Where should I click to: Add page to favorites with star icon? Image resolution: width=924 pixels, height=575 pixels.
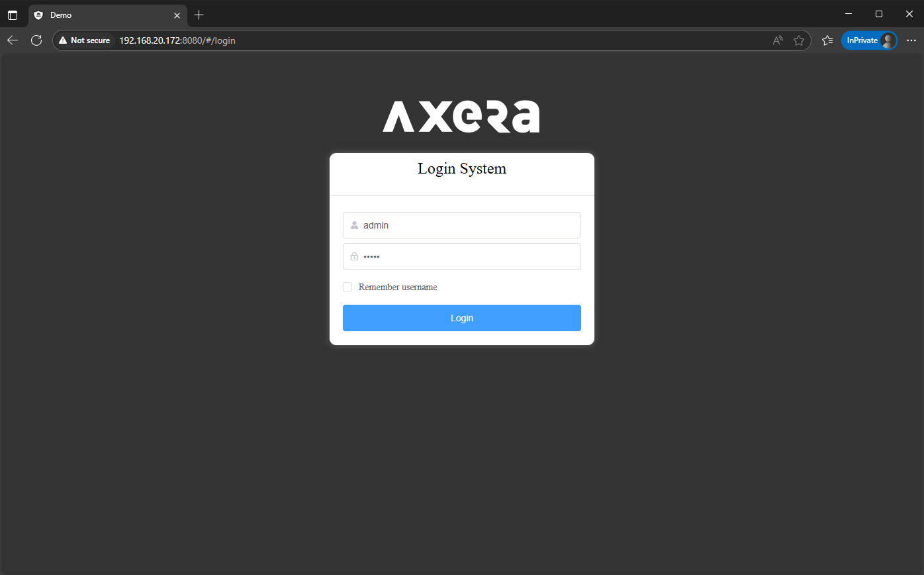click(x=799, y=40)
